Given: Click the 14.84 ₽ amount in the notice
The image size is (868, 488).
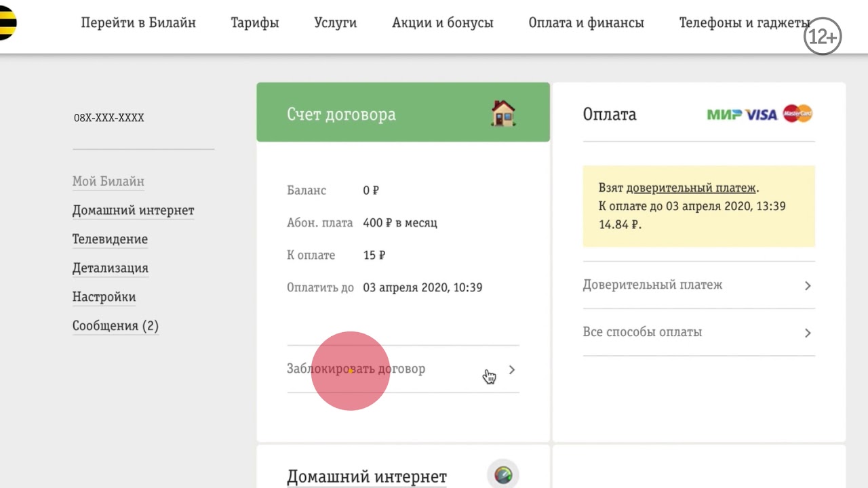Looking at the screenshot, I should click(620, 224).
